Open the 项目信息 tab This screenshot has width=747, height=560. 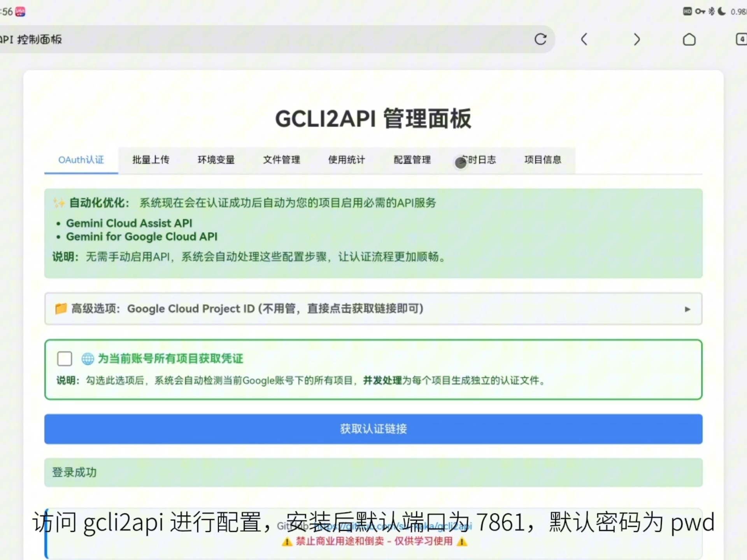point(543,160)
